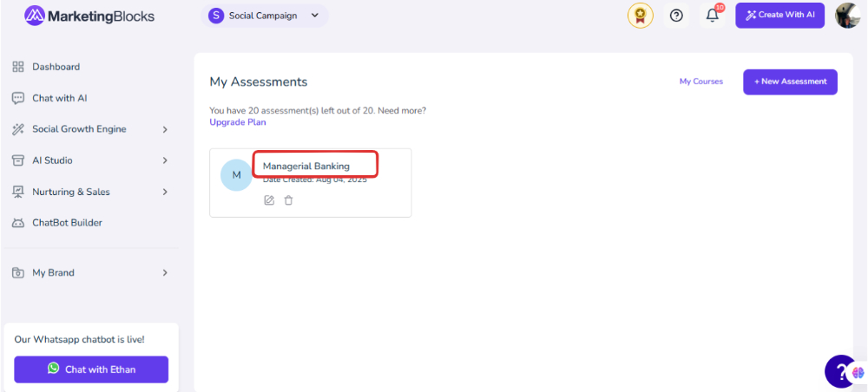Screen dimensions: 868x392
Task: Open the My Courses link
Action: [x=700, y=82]
